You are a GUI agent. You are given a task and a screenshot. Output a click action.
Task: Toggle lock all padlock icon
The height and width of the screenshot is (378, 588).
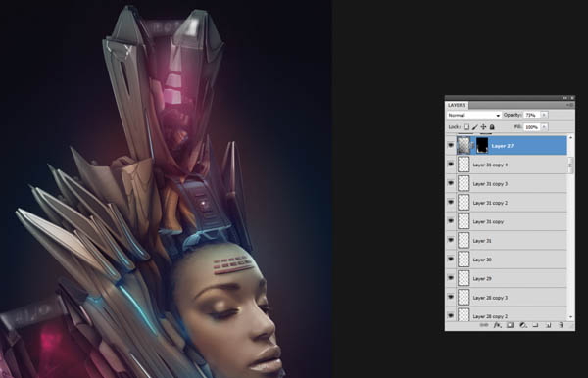pos(492,127)
